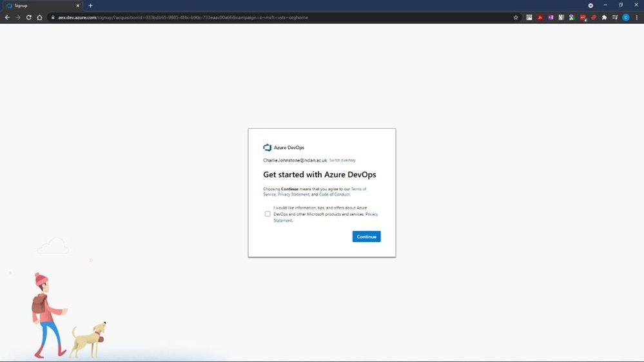644x362 pixels.
Task: Click the grey image extension icon
Action: (529, 17)
